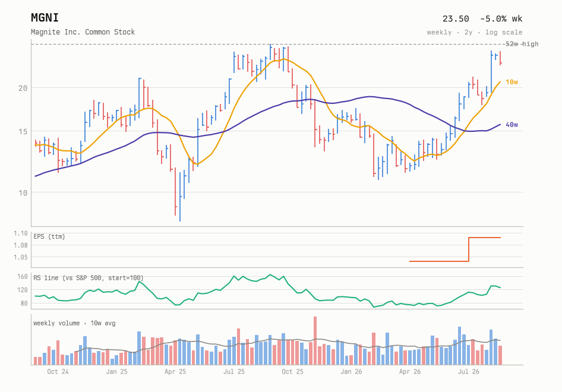Click the Oct 24 date axis label
Viewport: 562px width, 392px height.
tap(58, 372)
